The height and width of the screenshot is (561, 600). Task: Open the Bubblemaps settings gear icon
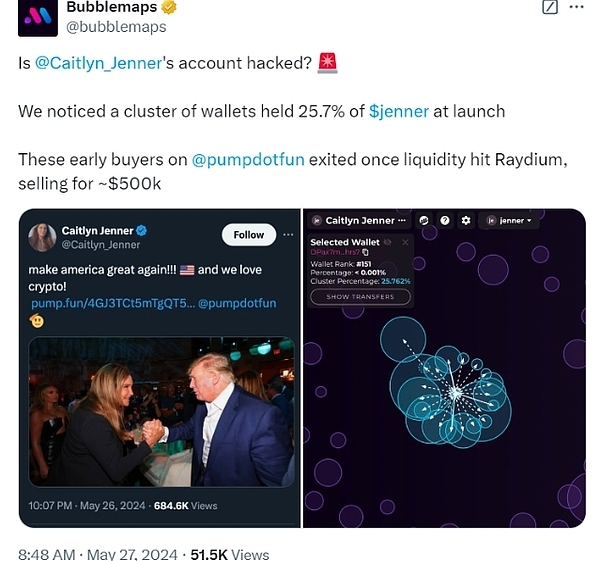point(464,220)
